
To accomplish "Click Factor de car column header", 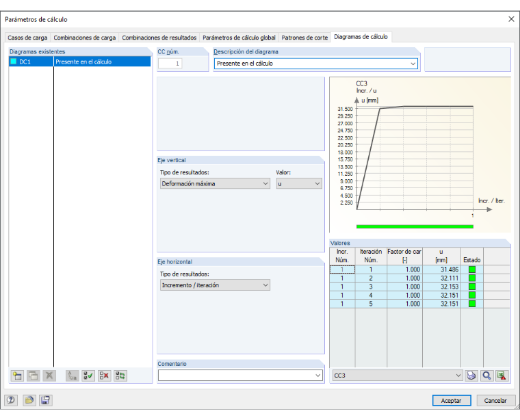I will point(404,256).
